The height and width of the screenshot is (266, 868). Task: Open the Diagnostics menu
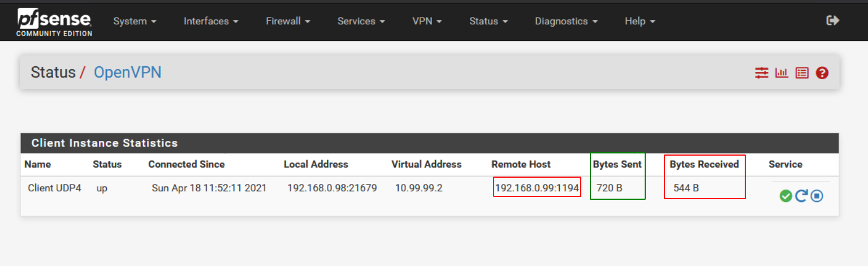[x=566, y=21]
